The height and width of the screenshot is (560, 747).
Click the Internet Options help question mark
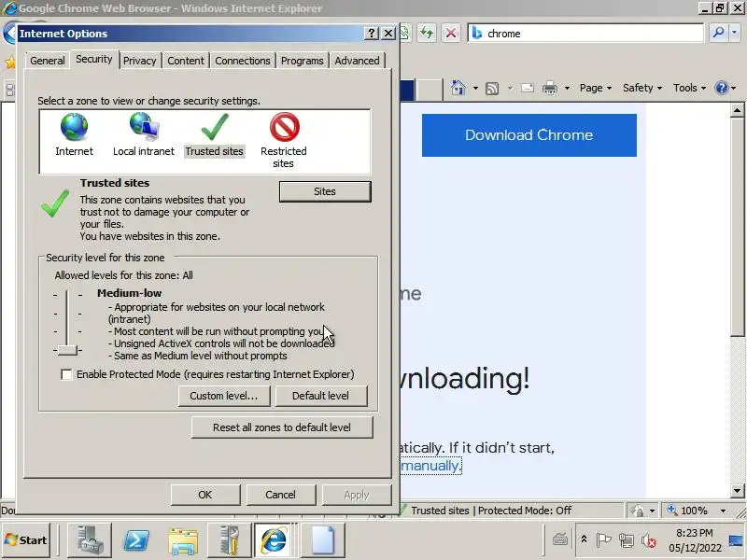[x=371, y=34]
